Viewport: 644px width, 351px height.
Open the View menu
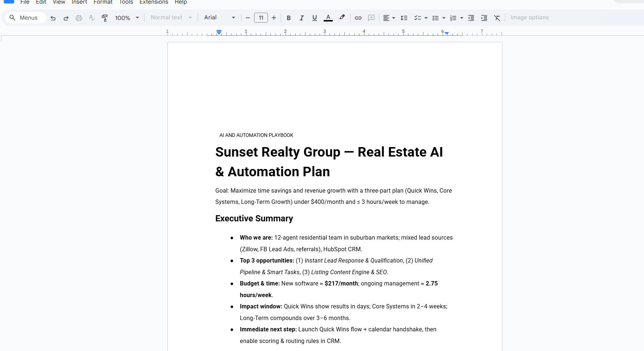point(59,2)
